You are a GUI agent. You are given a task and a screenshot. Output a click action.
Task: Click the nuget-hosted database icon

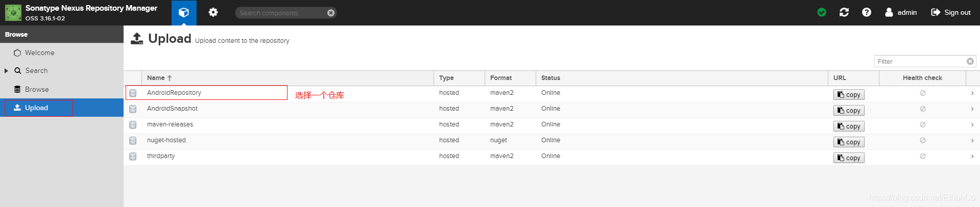(133, 141)
